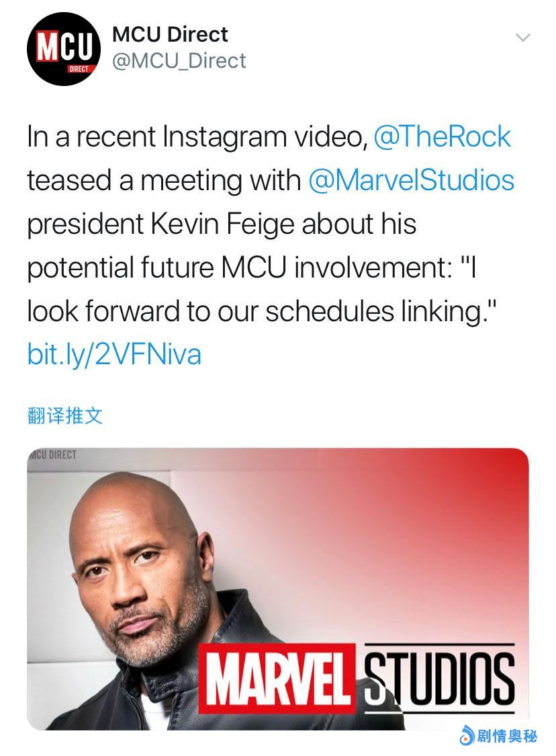556x756 pixels.
Task: Click the blue 剧情奥秘 watermark logo icon
Action: [x=467, y=737]
